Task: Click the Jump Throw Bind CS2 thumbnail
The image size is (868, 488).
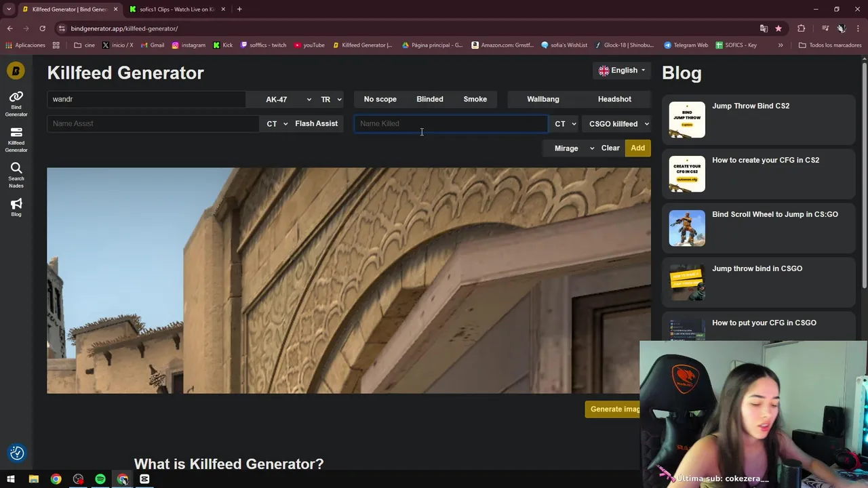Action: [x=687, y=119]
